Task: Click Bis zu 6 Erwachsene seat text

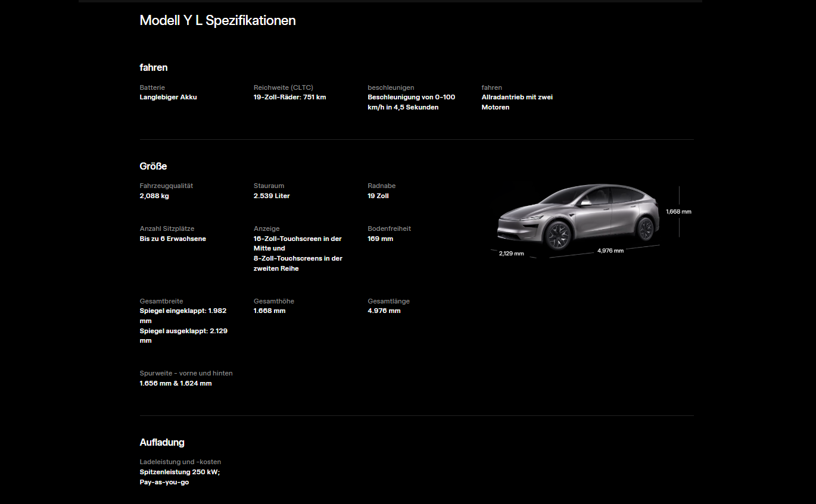Action: coord(173,239)
